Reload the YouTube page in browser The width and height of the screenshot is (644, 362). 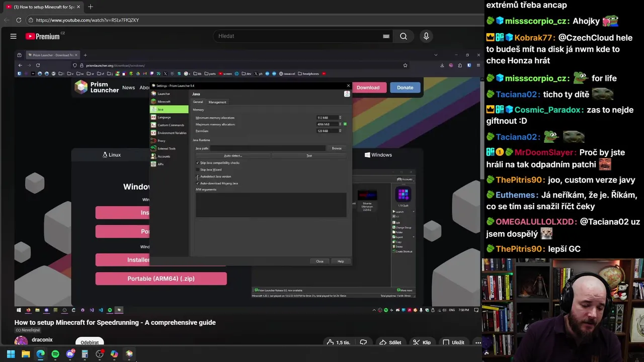point(19,20)
